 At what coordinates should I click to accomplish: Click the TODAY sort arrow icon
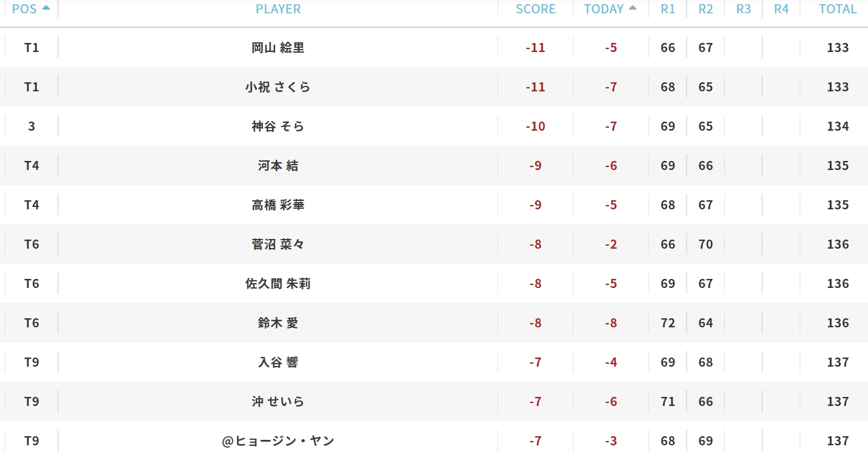(633, 8)
